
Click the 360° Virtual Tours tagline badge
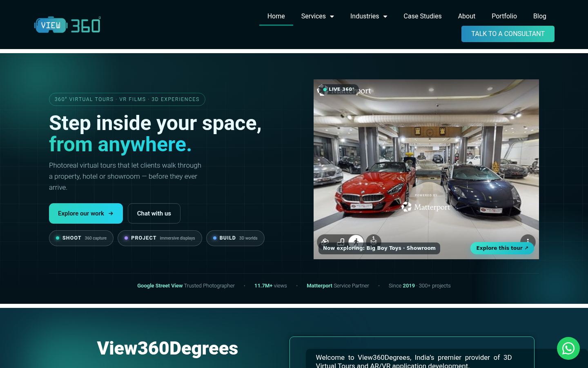(x=127, y=99)
